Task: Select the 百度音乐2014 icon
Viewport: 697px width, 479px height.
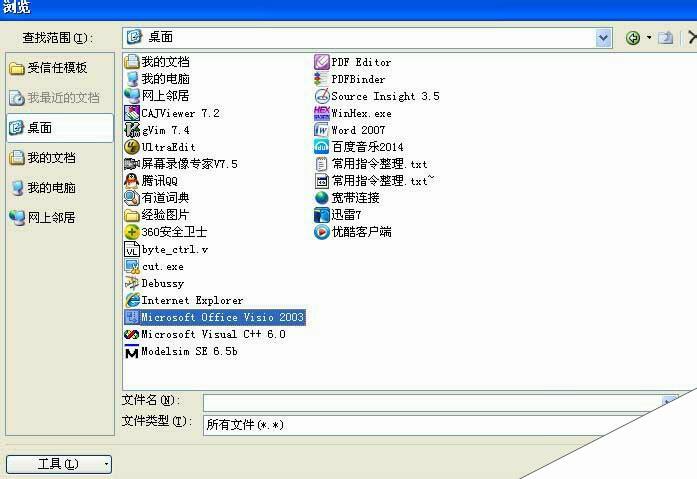Action: (x=321, y=147)
